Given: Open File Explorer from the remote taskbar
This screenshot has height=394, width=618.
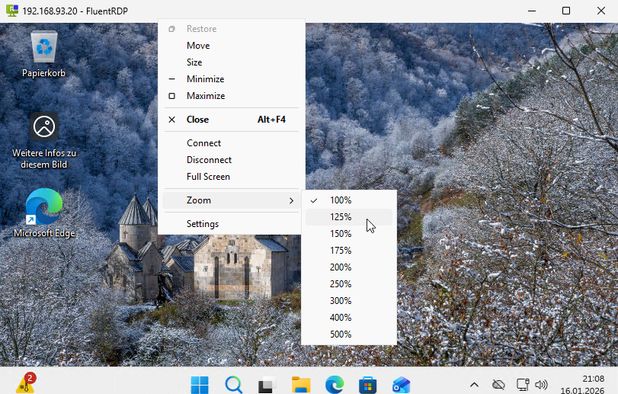Looking at the screenshot, I should tap(301, 385).
